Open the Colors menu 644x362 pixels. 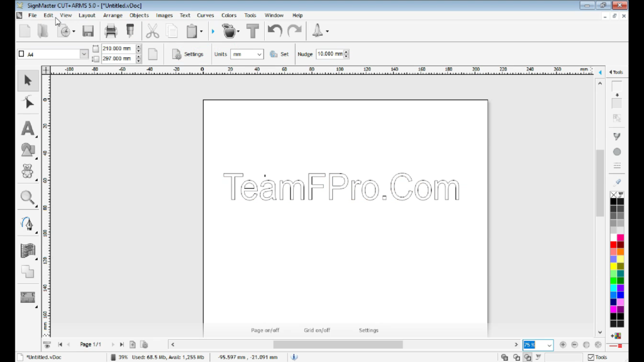(x=229, y=15)
